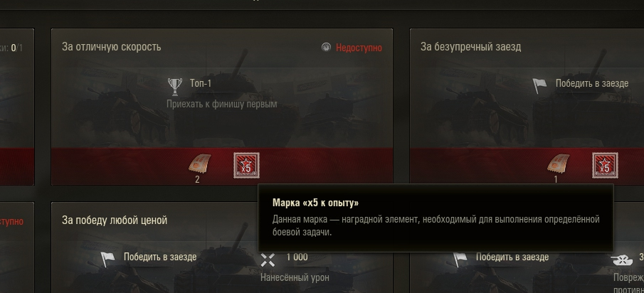Click the trophy icon beside Топ-1
Viewport: 644px width, 293px height.
pyautogui.click(x=175, y=85)
